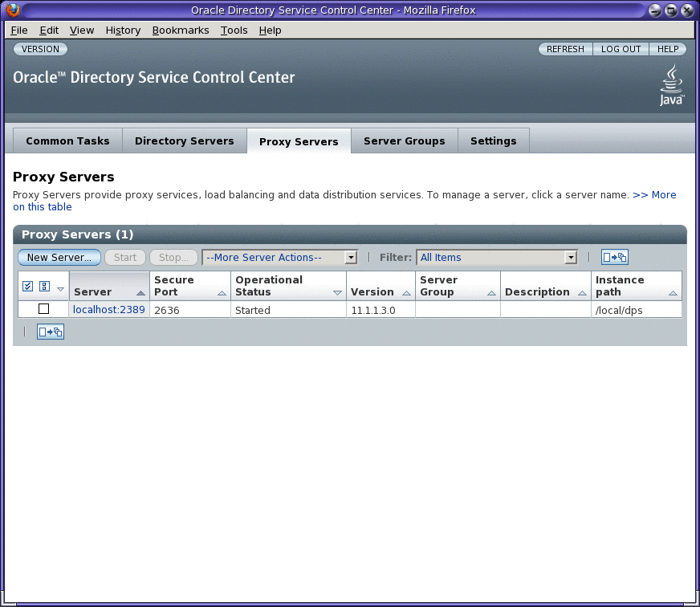Switch to Common Tasks tab
The image size is (700, 607).
tap(68, 141)
